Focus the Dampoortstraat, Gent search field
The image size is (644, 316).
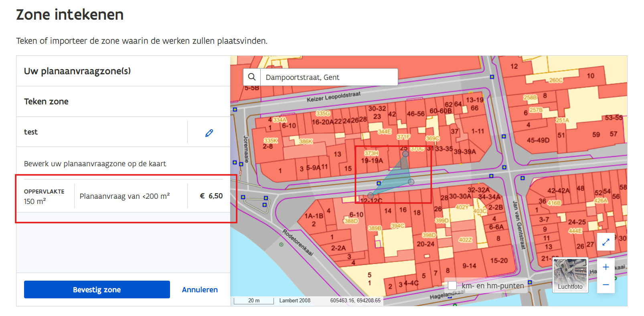tap(329, 77)
